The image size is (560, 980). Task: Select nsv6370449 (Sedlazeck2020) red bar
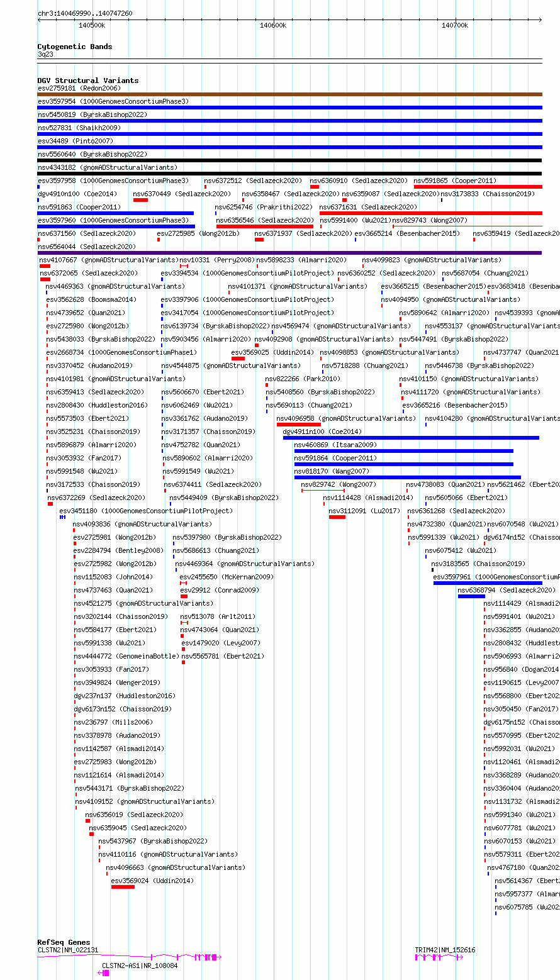tap(140, 200)
